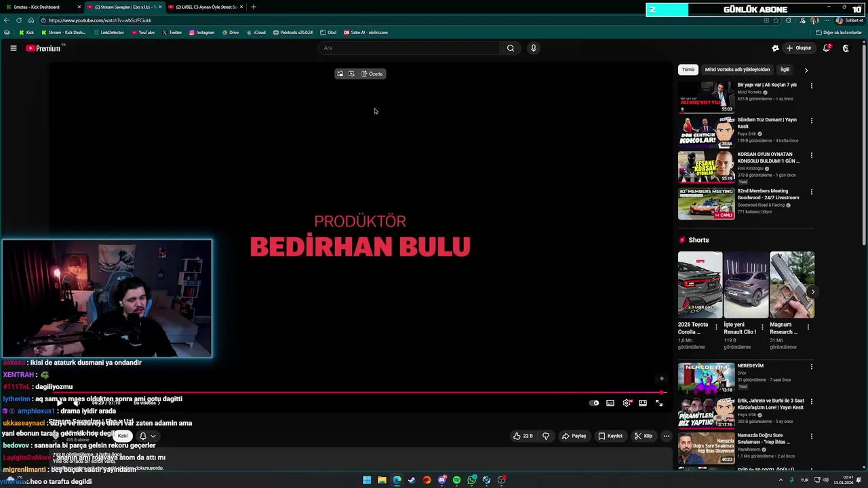
Task: Open browser home button
Action: tap(31, 20)
